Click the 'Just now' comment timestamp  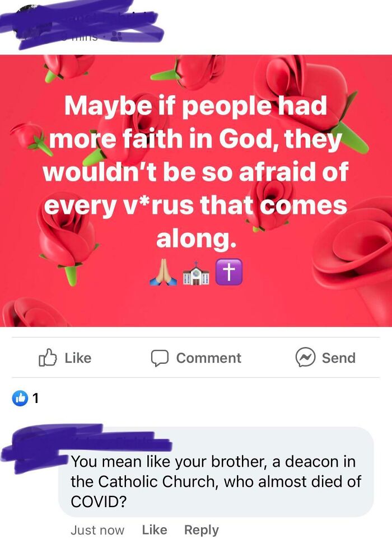[97, 530]
